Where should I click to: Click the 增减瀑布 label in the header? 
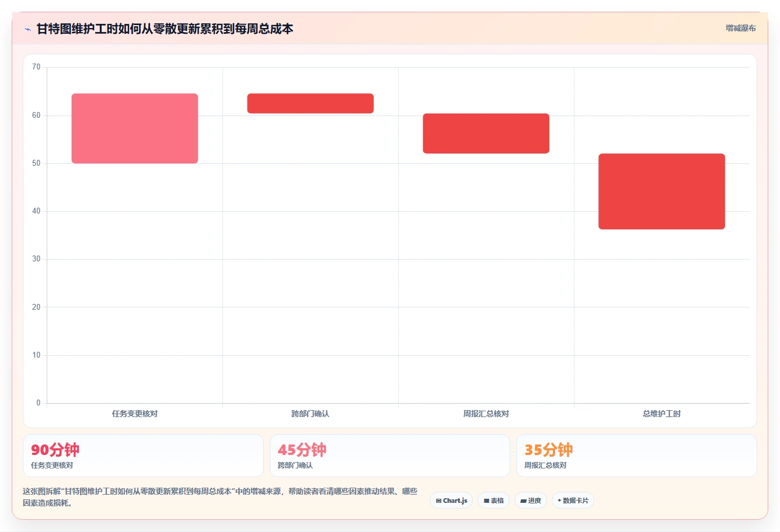741,28
